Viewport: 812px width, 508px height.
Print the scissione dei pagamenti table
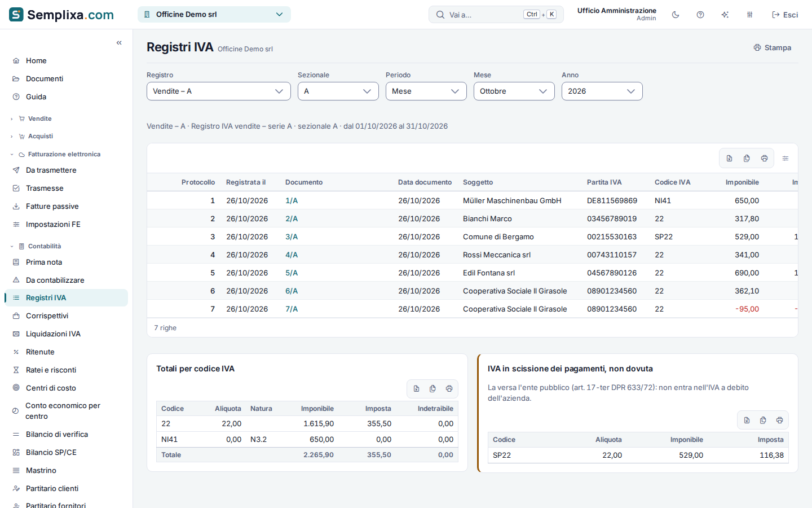(779, 421)
